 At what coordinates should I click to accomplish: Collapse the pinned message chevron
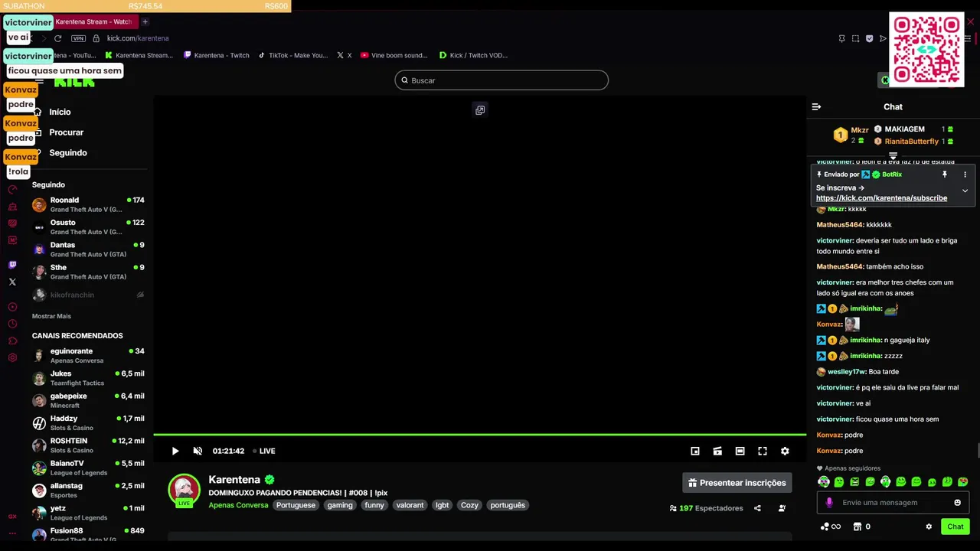pyautogui.click(x=965, y=191)
